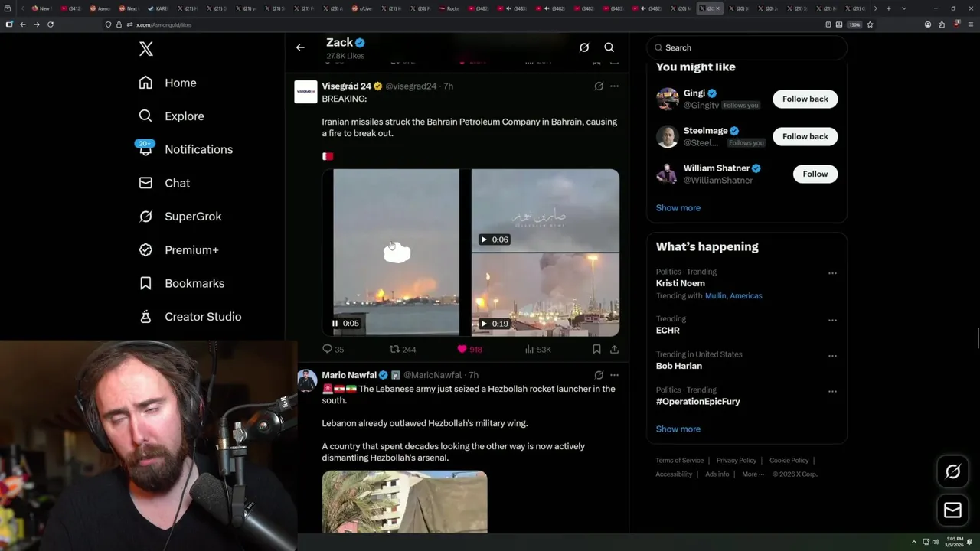Screen dimensions: 980x551
Task: Open the Kristi Noem trend
Action: [681, 283]
